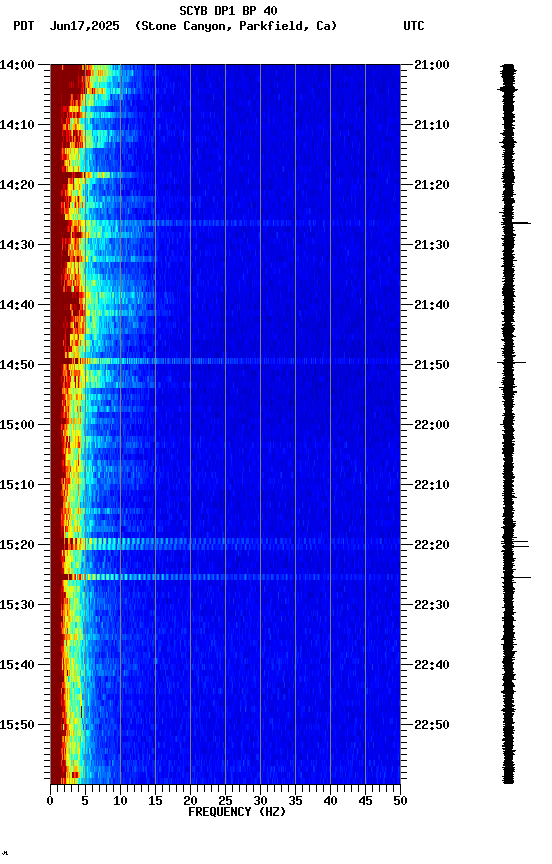The height and width of the screenshot is (864, 552).
Task: Click the 21:10 UTC time label
Action: 432,125
